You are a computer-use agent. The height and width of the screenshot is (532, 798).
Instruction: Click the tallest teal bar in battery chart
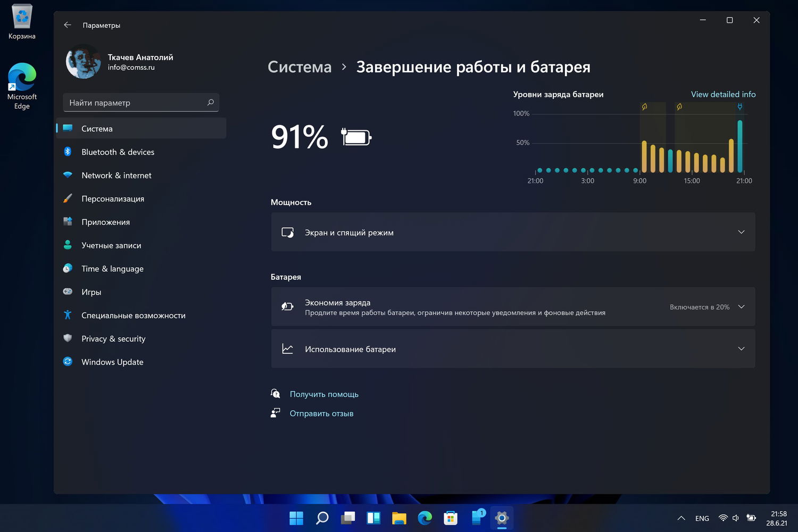point(739,146)
